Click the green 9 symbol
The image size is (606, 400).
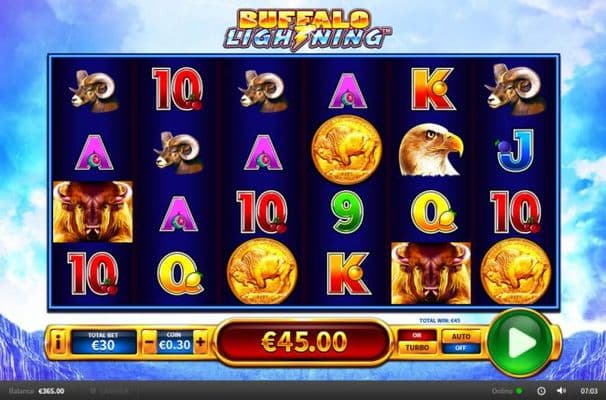pos(347,211)
